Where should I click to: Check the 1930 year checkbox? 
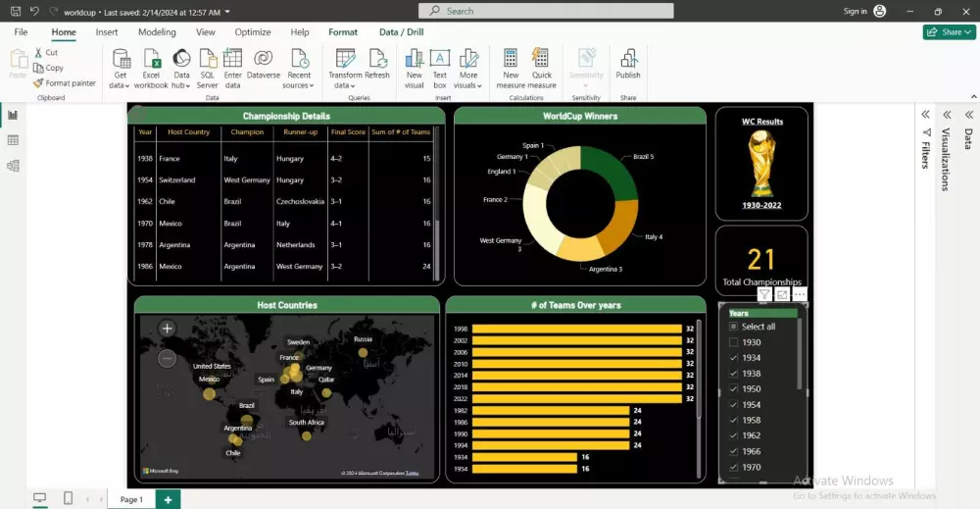click(734, 342)
